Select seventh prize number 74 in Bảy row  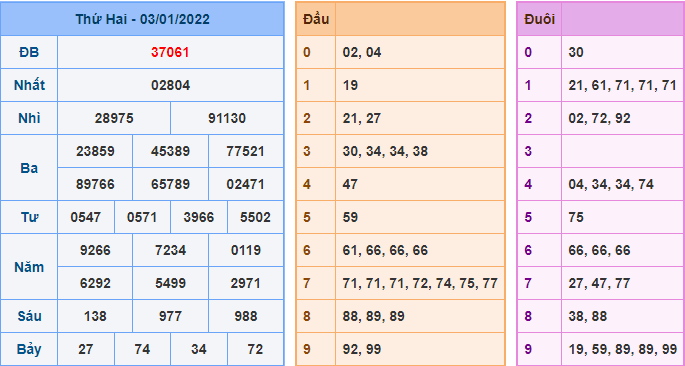click(x=142, y=349)
